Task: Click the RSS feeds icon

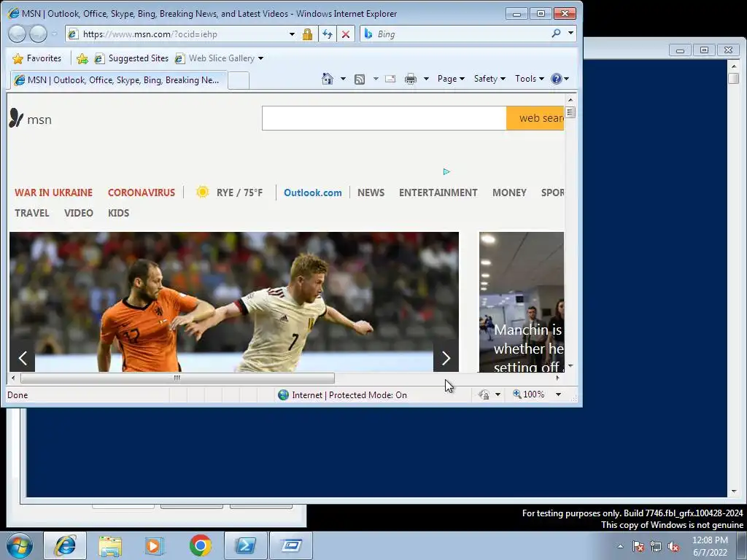Action: pos(360,79)
